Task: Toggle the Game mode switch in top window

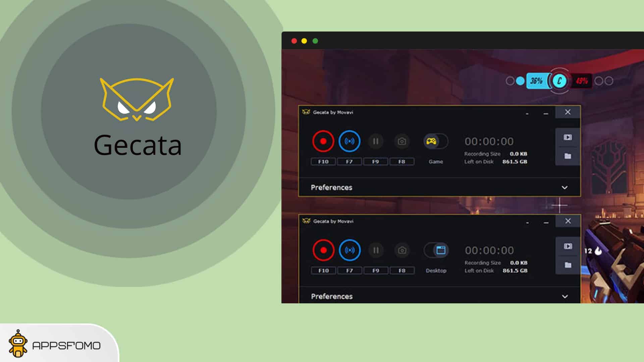Action: [436, 141]
